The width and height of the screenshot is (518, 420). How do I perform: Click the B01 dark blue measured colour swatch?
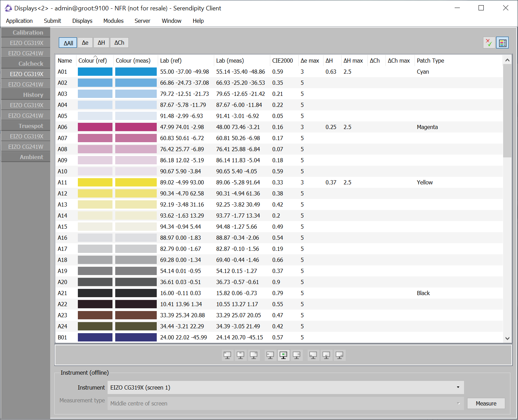point(136,337)
